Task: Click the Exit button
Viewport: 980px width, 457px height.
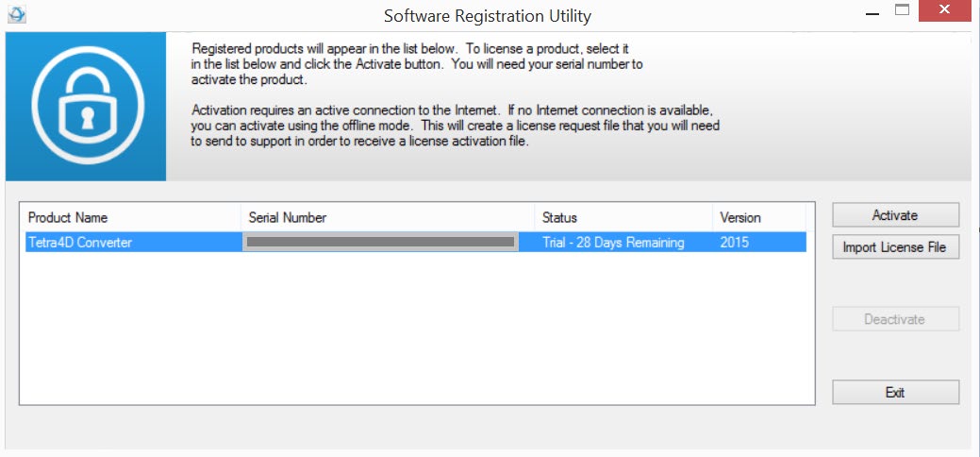Action: pyautogui.click(x=895, y=393)
